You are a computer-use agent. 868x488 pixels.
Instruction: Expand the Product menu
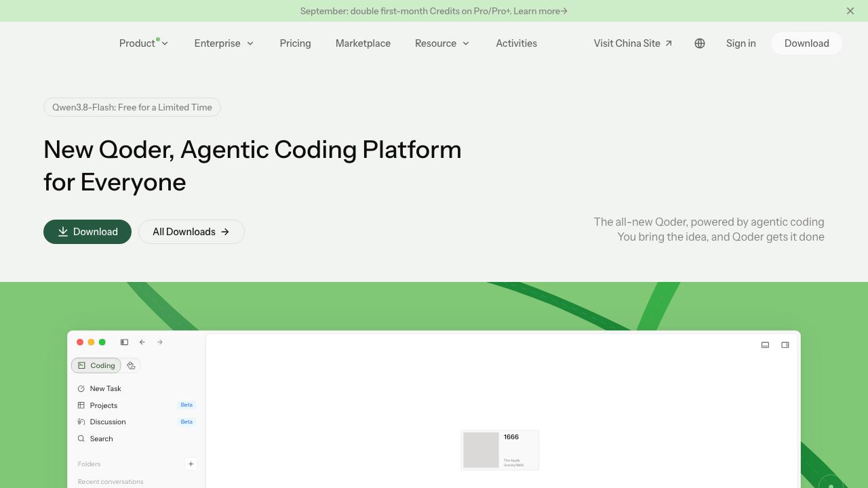pyautogui.click(x=144, y=43)
